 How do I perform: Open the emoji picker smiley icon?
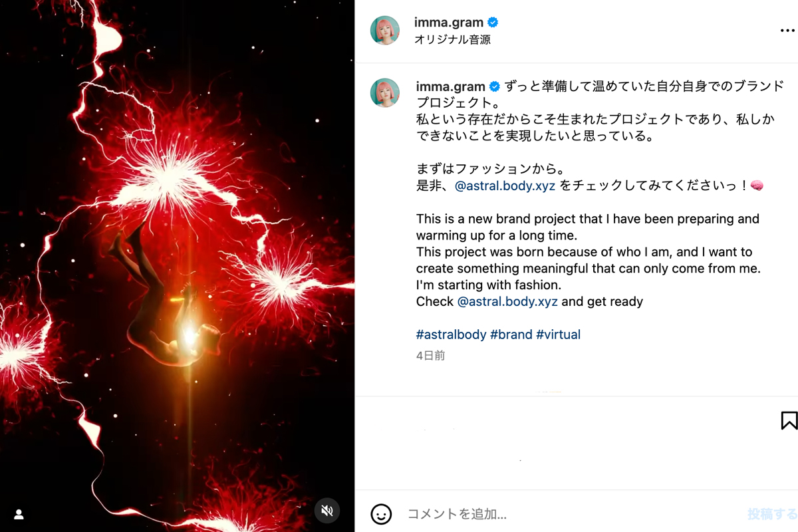(x=381, y=514)
